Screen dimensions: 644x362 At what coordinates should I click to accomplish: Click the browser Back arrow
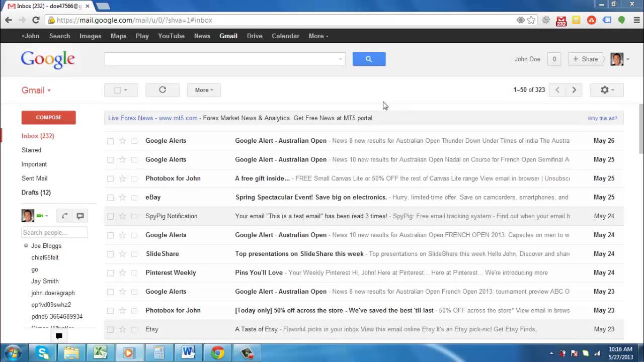[9, 20]
